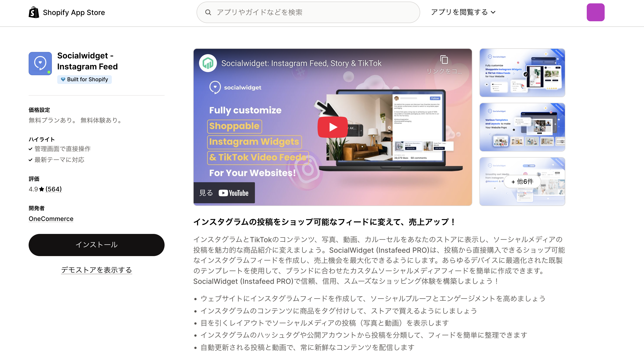Click the rating star icon
The height and width of the screenshot is (351, 644).
(x=42, y=189)
